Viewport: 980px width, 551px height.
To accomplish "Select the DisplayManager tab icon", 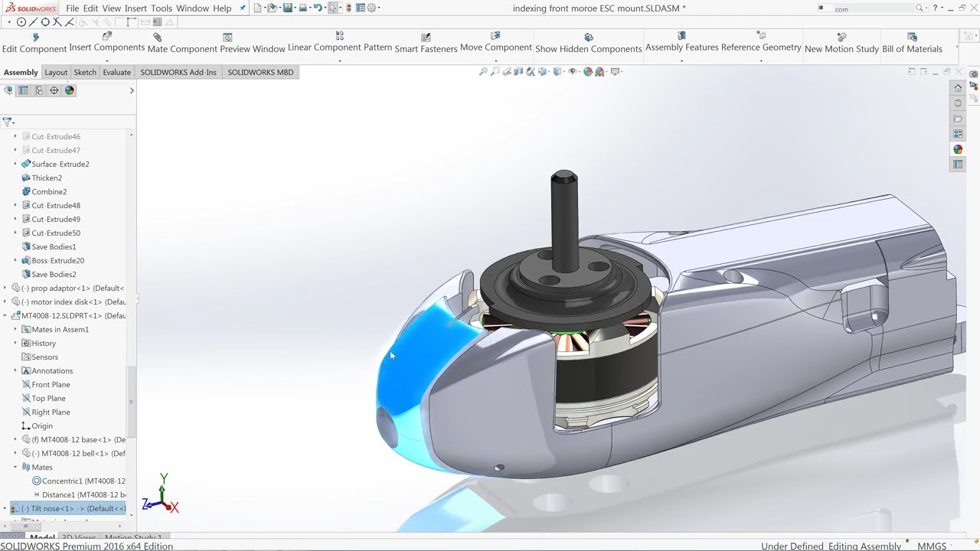I will (x=70, y=90).
